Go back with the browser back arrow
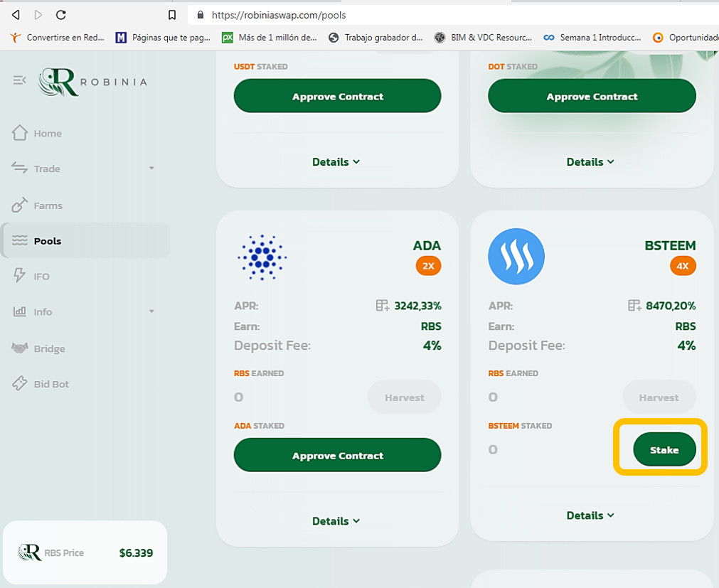This screenshot has width=719, height=588. 16,15
